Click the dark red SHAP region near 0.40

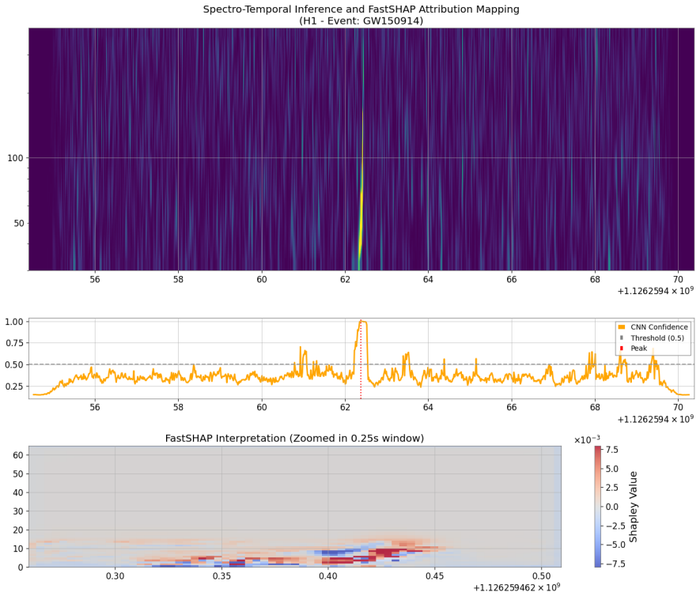pyautogui.click(x=337, y=560)
